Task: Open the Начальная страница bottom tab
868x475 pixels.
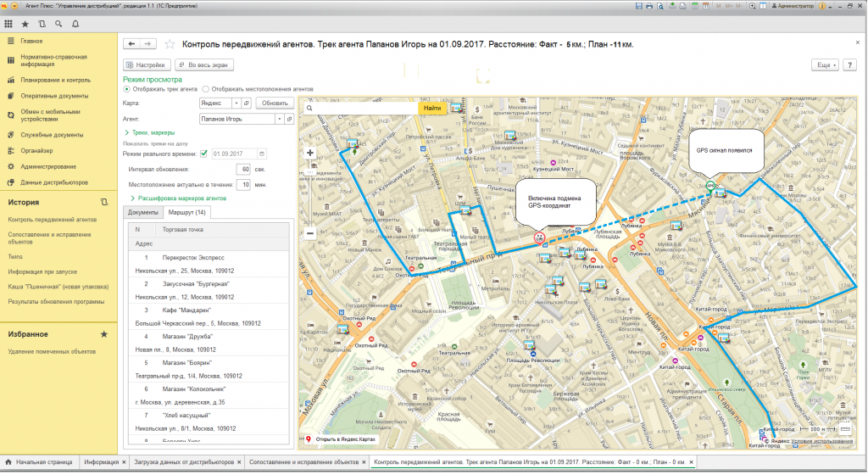Action: [x=39, y=461]
